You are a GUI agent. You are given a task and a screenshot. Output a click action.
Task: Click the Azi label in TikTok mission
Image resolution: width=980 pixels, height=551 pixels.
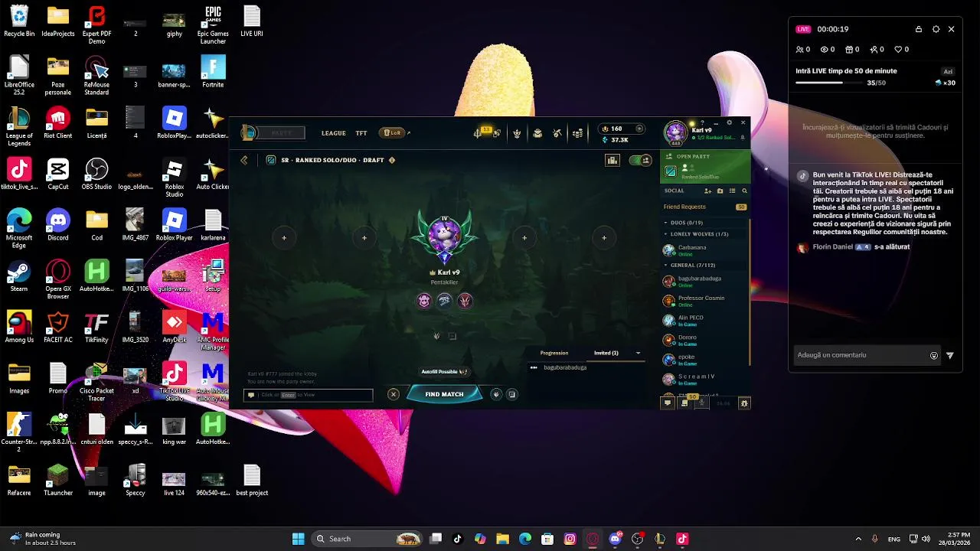point(948,71)
